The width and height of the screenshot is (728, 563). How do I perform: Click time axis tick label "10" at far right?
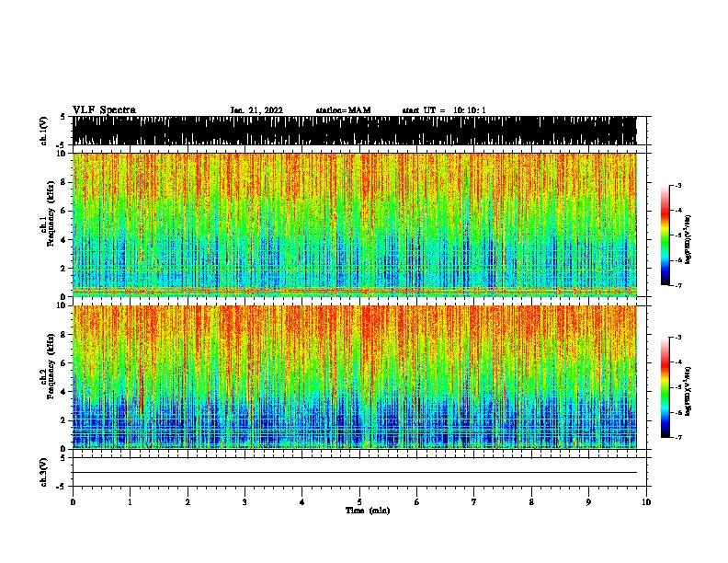(x=646, y=502)
